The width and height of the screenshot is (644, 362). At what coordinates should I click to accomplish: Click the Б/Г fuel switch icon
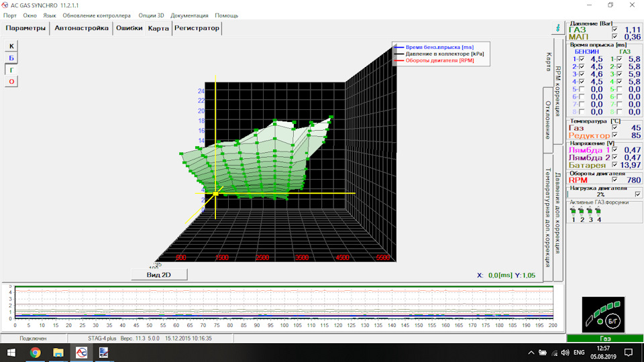click(x=612, y=321)
